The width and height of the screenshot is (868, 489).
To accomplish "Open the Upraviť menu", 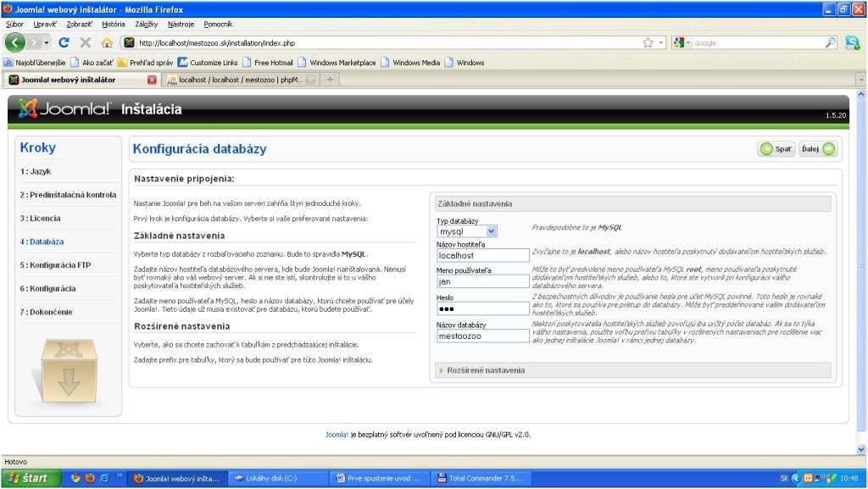I will [x=45, y=25].
